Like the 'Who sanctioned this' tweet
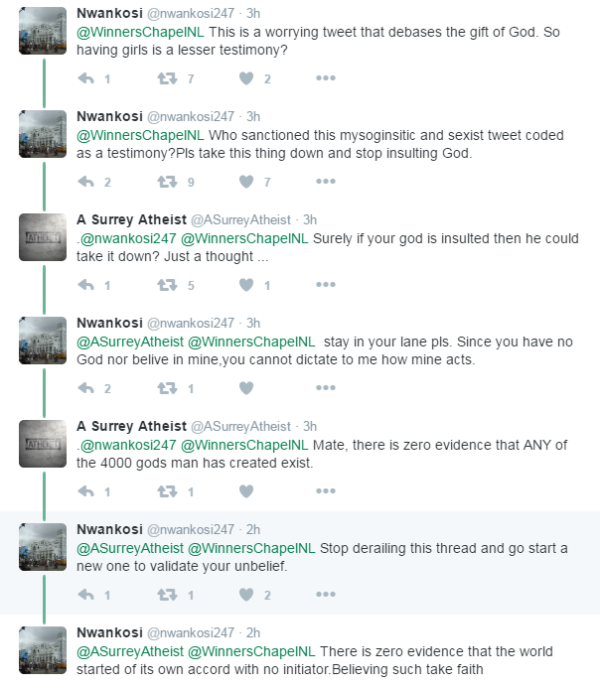 pyautogui.click(x=245, y=181)
